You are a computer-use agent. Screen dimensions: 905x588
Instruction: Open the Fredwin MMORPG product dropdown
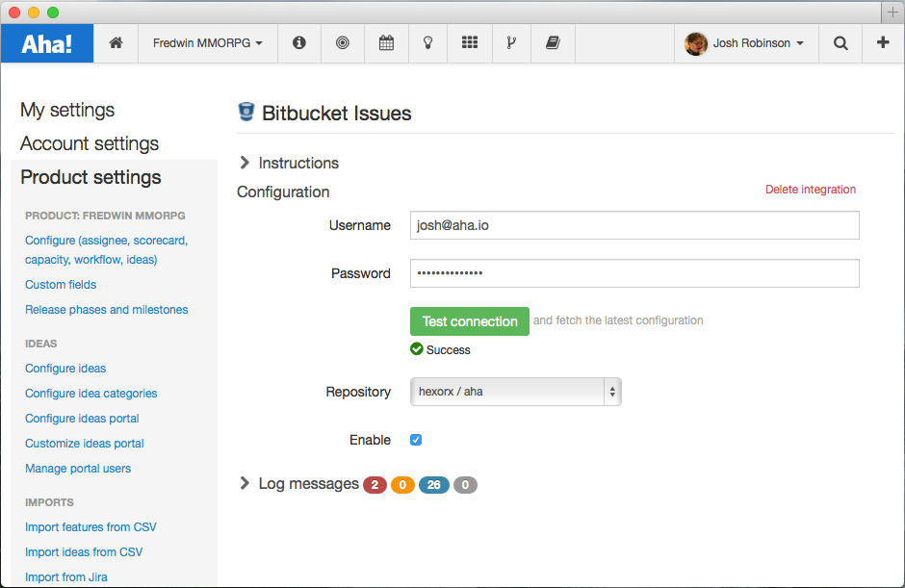207,42
